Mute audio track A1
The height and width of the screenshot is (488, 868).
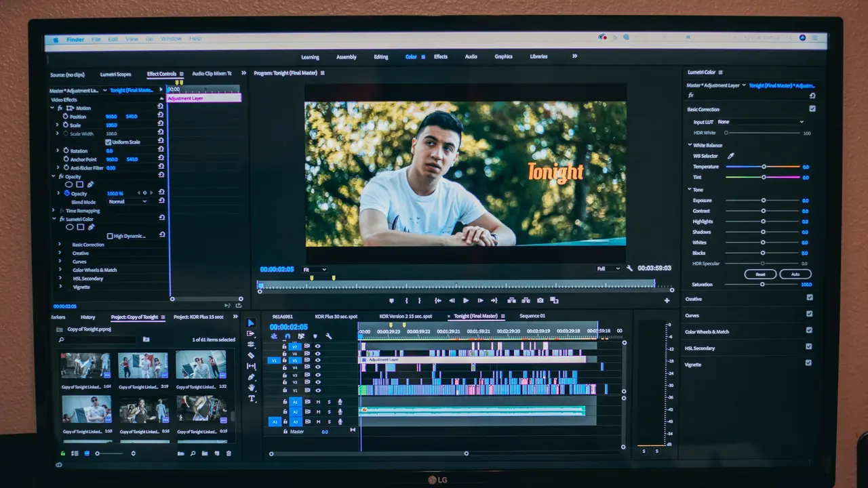[318, 402]
